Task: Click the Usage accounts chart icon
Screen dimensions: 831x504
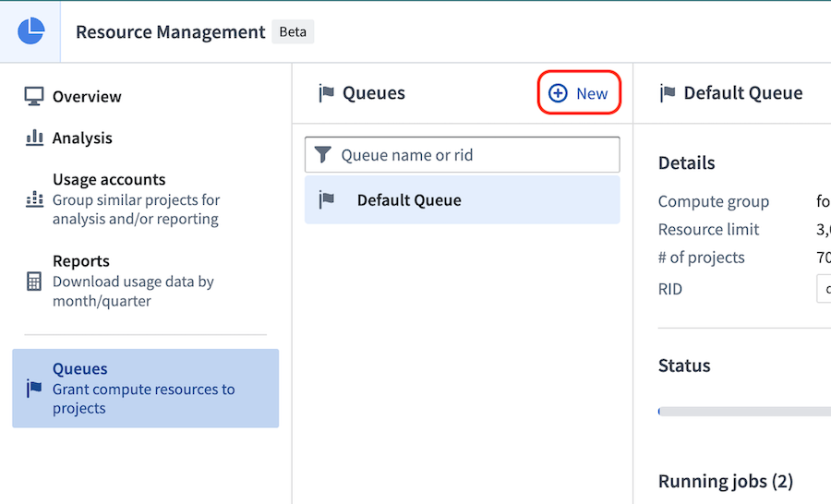Action: (34, 199)
